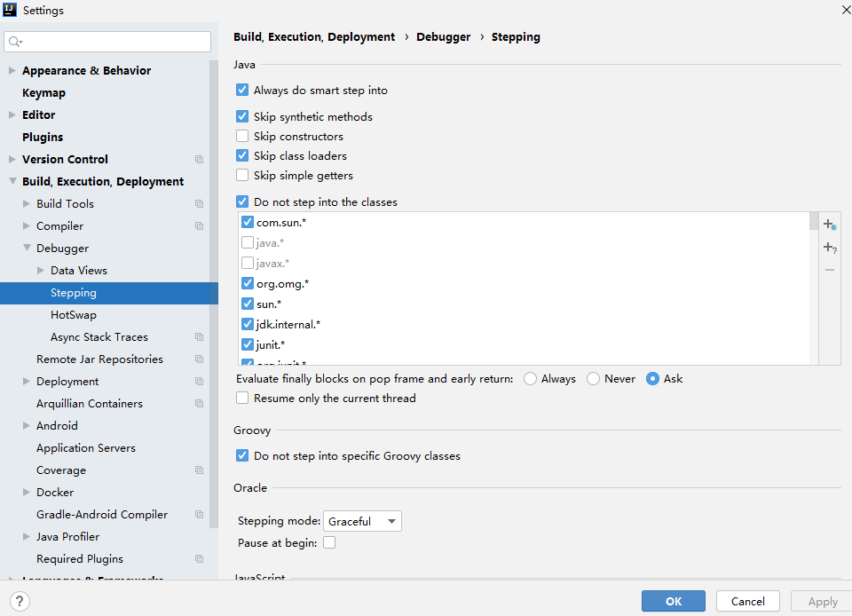Screen dimensions: 852x616
Task: Collapse the Debugger tree node
Action: 27,249
